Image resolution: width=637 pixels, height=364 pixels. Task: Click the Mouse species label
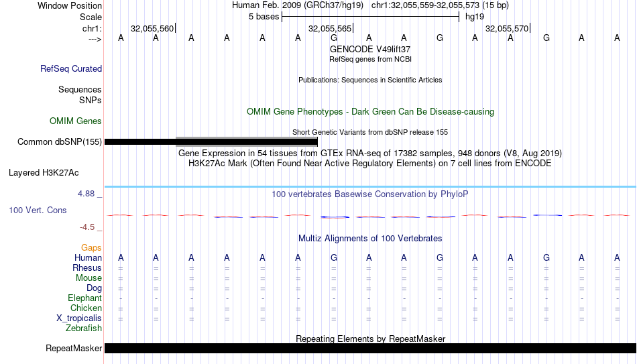coord(89,278)
